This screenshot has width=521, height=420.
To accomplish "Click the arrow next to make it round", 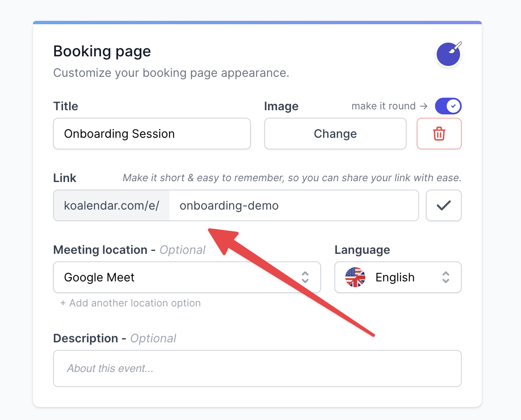I will [x=424, y=106].
